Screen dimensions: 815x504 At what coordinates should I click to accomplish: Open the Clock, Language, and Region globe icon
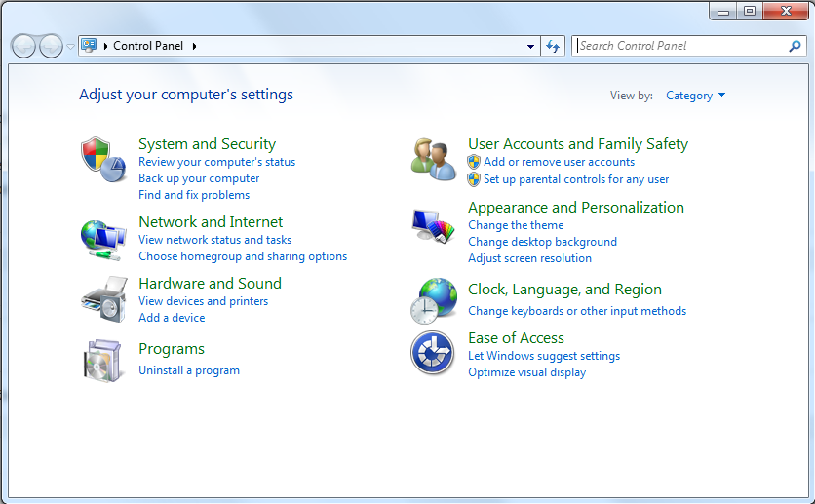[434, 300]
